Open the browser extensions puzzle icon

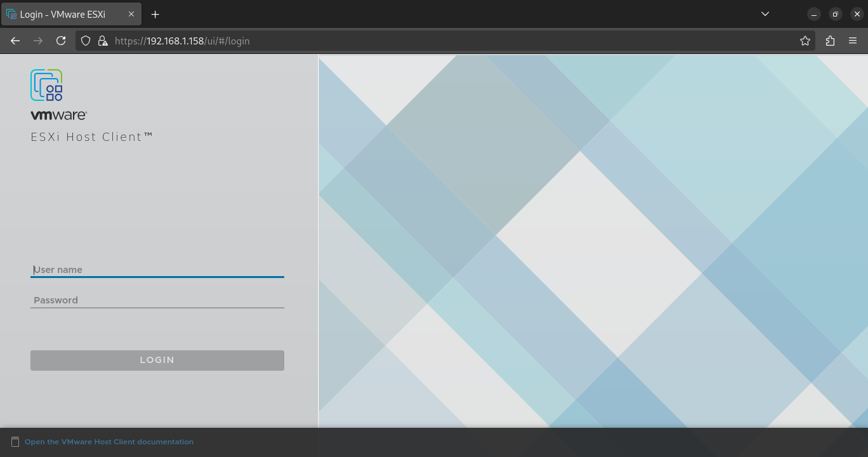[830, 41]
